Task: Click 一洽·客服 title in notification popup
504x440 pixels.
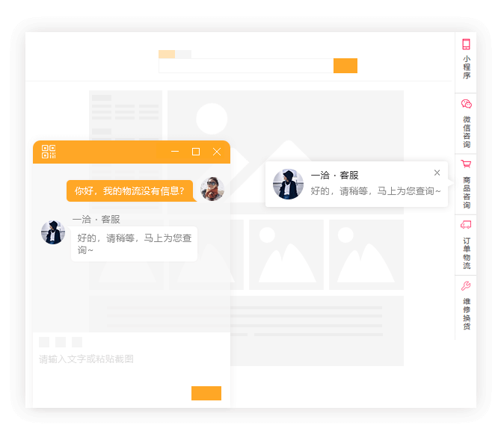Action: [x=334, y=176]
